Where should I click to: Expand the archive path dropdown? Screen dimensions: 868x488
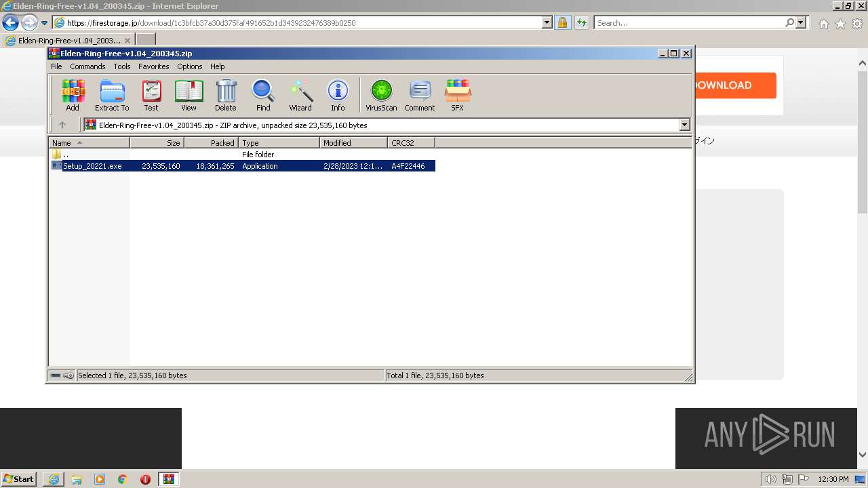pyautogui.click(x=684, y=125)
